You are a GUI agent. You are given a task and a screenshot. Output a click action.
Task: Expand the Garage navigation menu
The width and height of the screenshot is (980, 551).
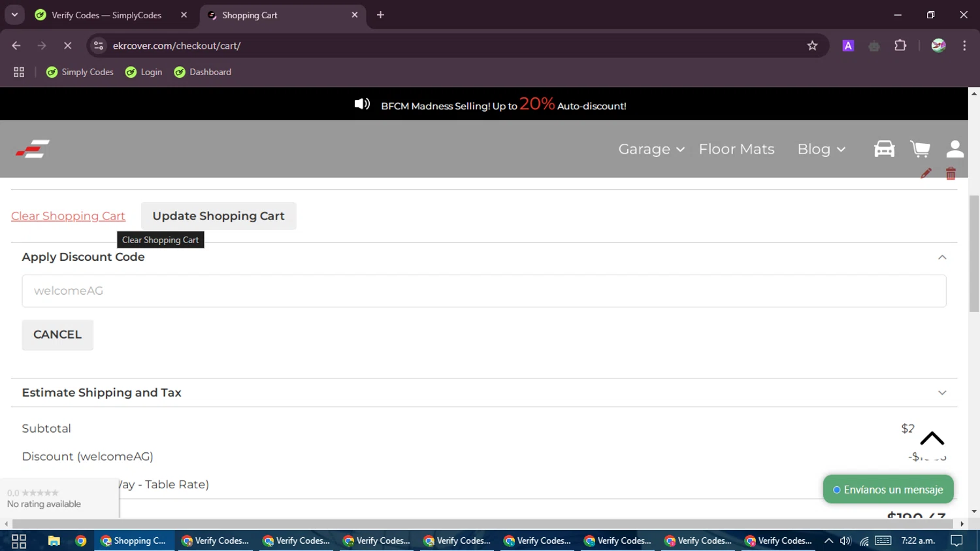(x=651, y=149)
